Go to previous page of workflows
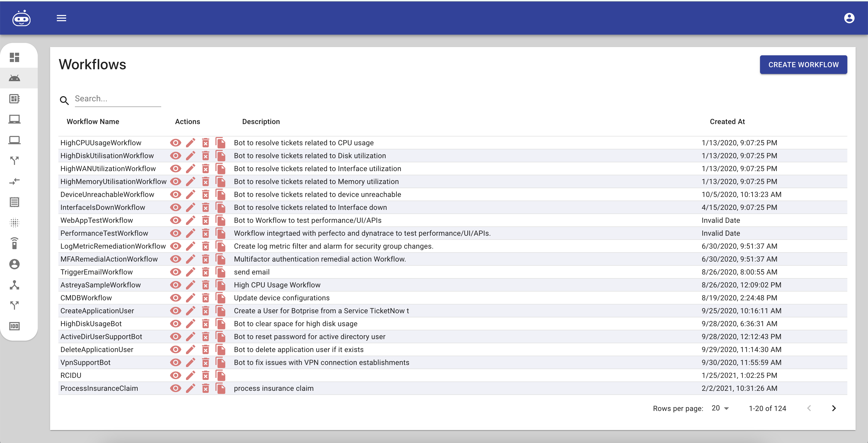 click(809, 408)
